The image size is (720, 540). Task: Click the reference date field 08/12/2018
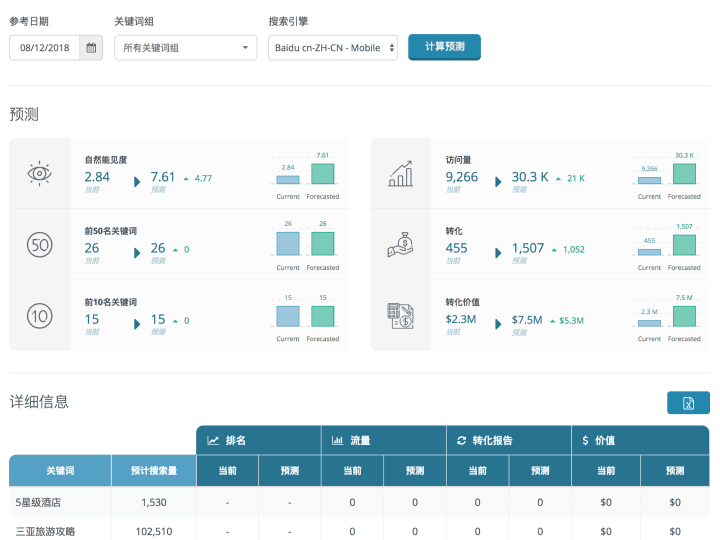(45, 48)
